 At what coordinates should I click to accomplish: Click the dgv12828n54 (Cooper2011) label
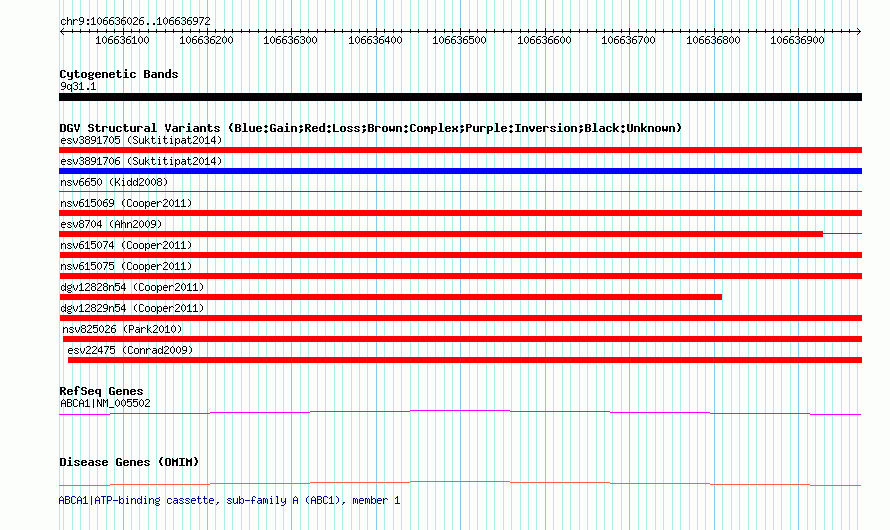[x=132, y=287]
